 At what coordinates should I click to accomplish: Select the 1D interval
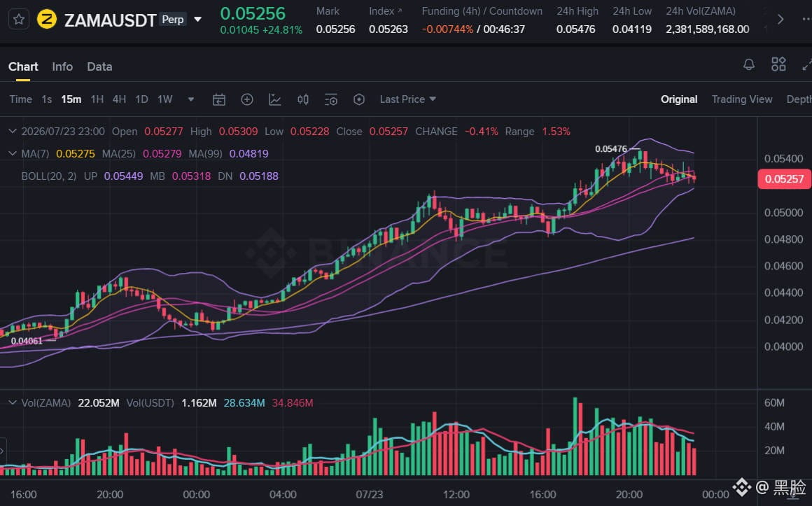pos(141,99)
